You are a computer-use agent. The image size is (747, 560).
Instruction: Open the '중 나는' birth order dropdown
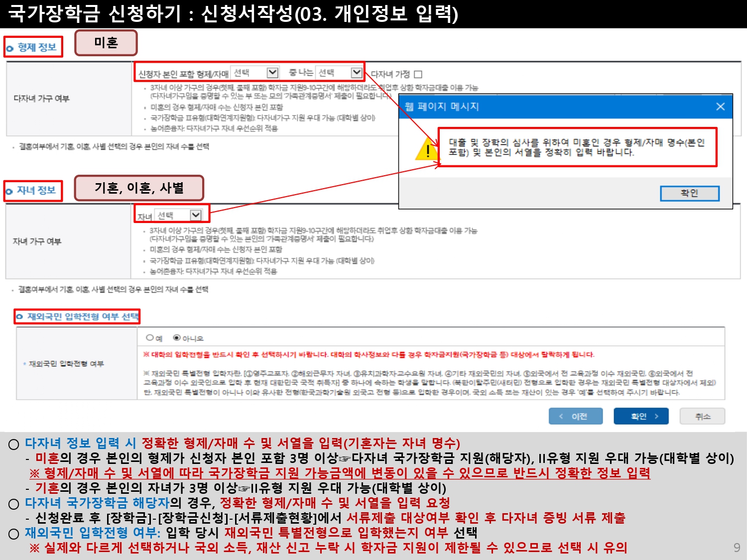339,73
